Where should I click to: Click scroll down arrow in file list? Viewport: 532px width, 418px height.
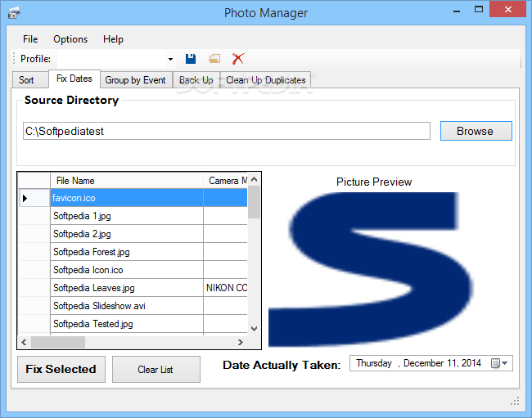[x=254, y=328]
